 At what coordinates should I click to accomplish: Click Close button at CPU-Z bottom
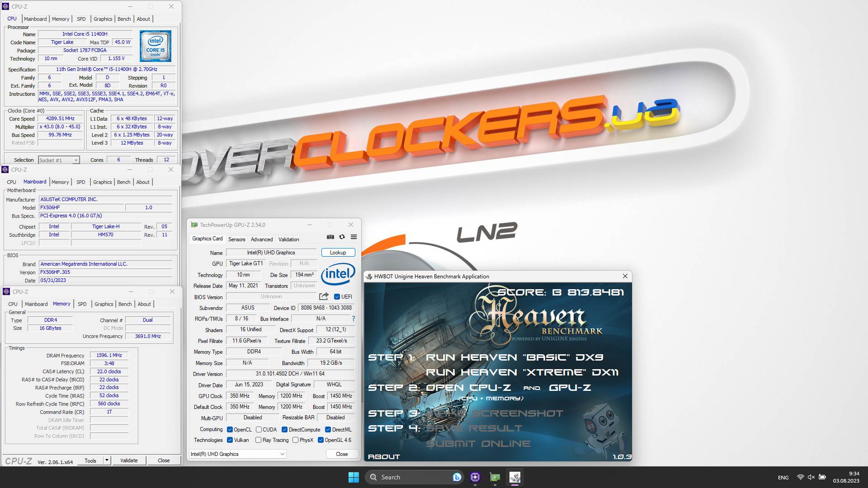(x=164, y=460)
